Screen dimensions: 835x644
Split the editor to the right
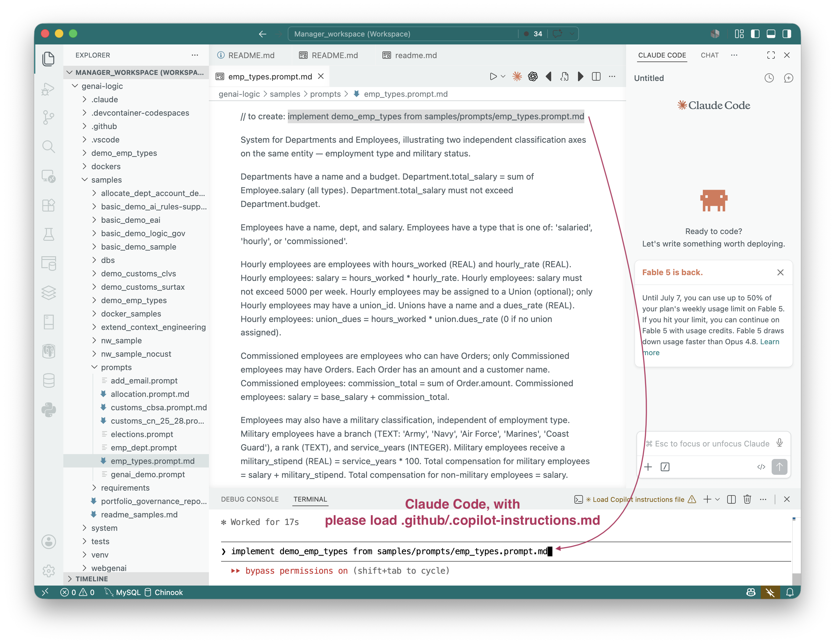[596, 76]
